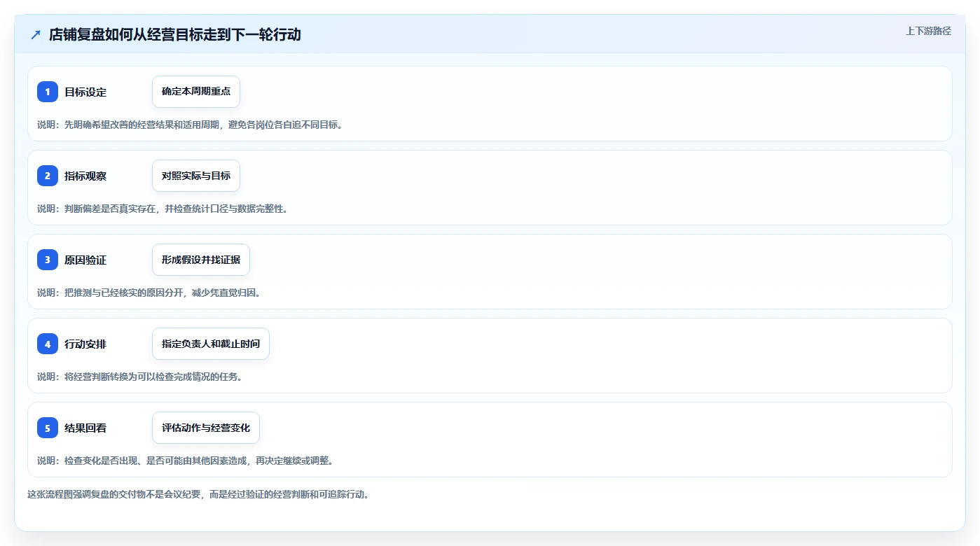
Task: Click the description starting 先明确希望改善的经营结果
Action: (190, 125)
